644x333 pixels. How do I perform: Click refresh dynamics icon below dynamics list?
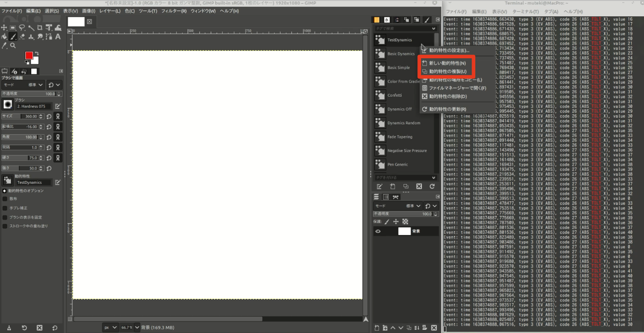click(432, 186)
